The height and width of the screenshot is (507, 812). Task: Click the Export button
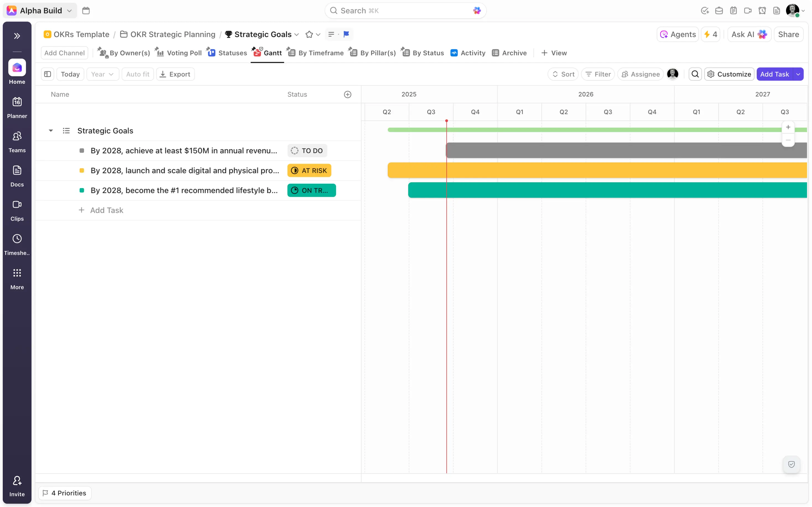pyautogui.click(x=175, y=74)
